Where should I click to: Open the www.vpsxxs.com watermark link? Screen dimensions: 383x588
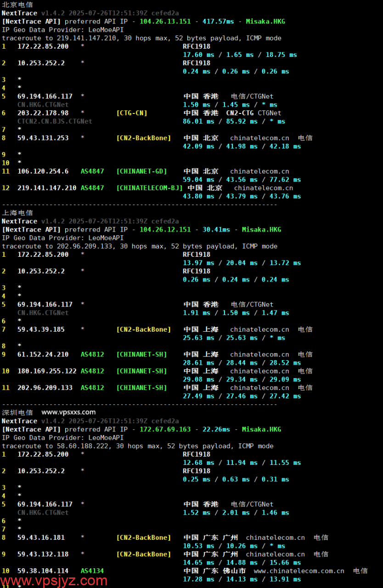68,412
